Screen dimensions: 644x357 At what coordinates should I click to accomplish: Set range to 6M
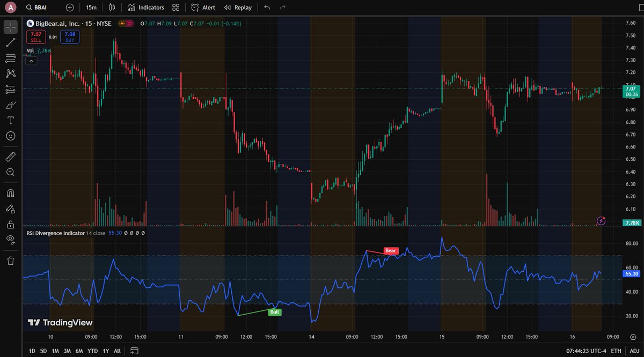tap(79, 351)
